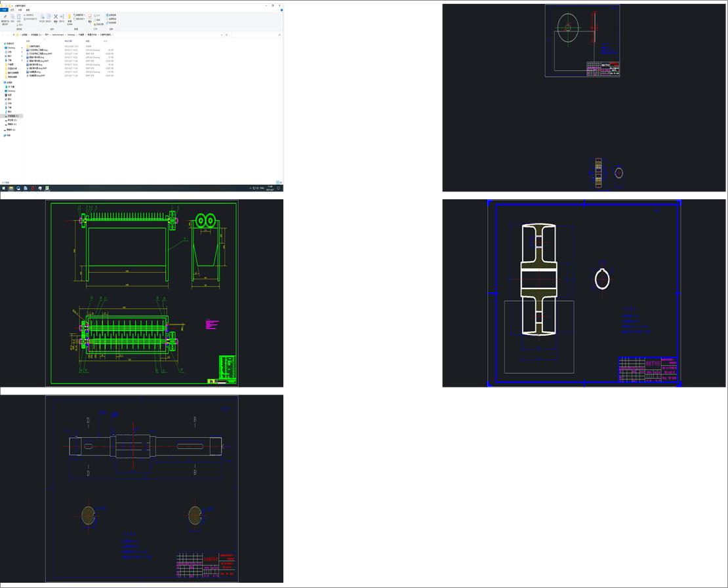Sort files by the Date modified column header

(x=68, y=41)
